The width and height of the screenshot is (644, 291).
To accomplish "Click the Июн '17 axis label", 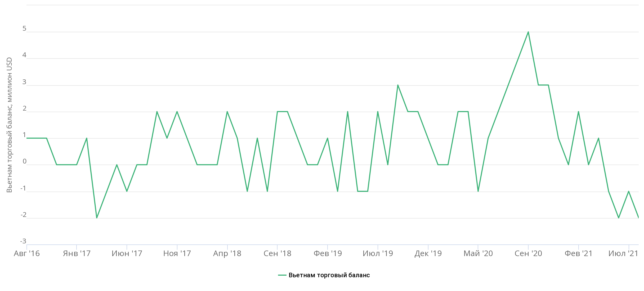I will click(x=127, y=253).
